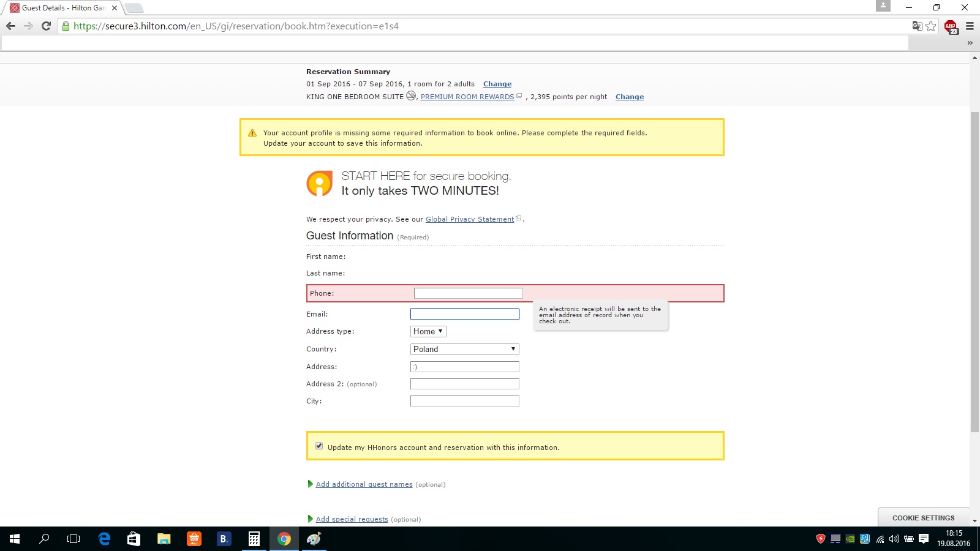
Task: Open the AdBlock Plus extension icon
Action: [x=951, y=26]
